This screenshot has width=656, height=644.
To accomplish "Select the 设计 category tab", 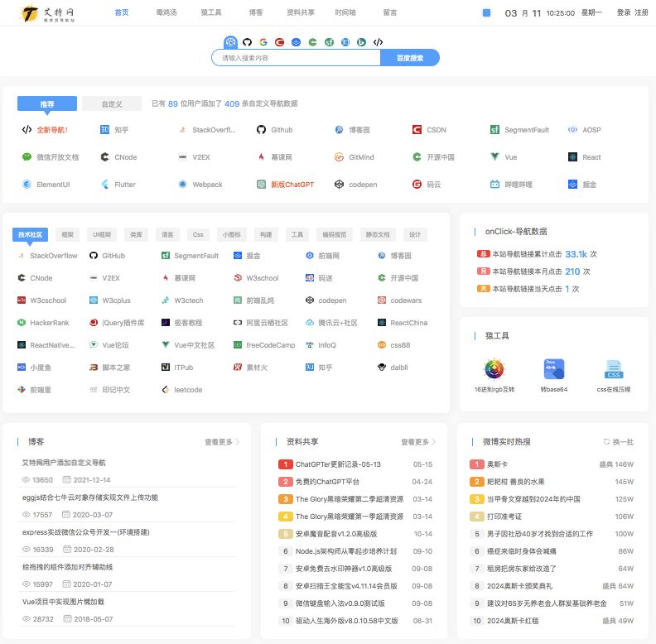I will (415, 234).
